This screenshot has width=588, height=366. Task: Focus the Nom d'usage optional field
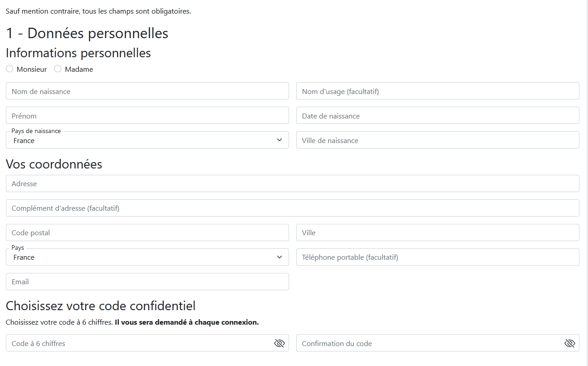[438, 91]
